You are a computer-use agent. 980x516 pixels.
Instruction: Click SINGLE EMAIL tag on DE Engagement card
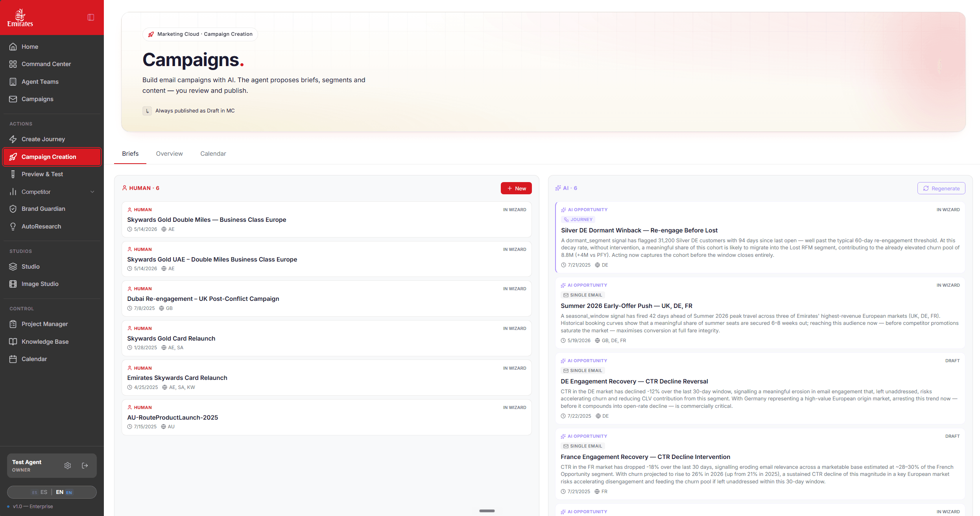tap(583, 370)
